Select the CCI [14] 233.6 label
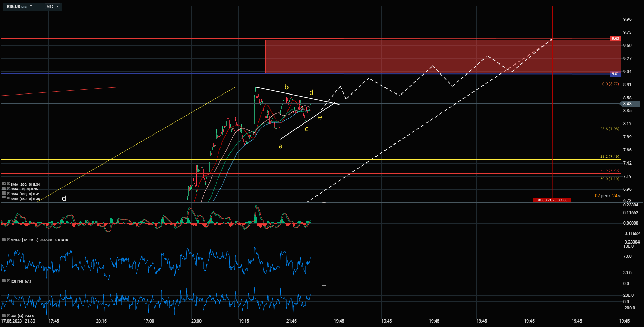The width and height of the screenshot is (644, 327). click(x=22, y=316)
